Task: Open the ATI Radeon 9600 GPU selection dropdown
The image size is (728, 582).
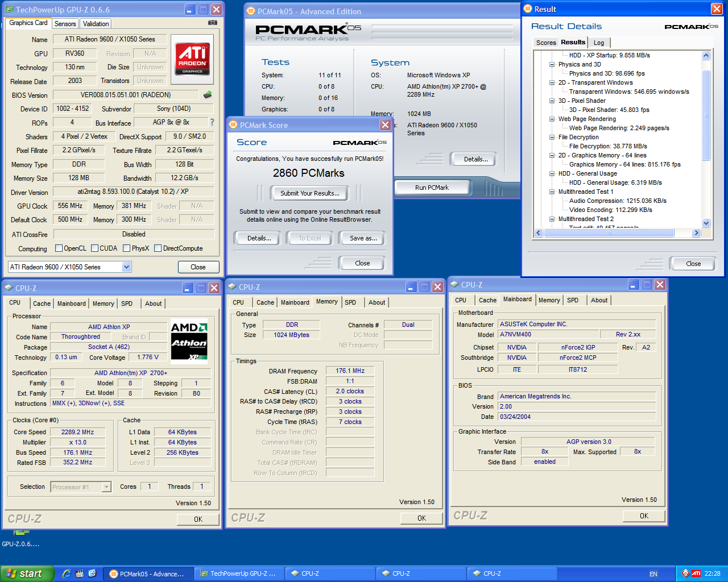Action: (x=126, y=267)
